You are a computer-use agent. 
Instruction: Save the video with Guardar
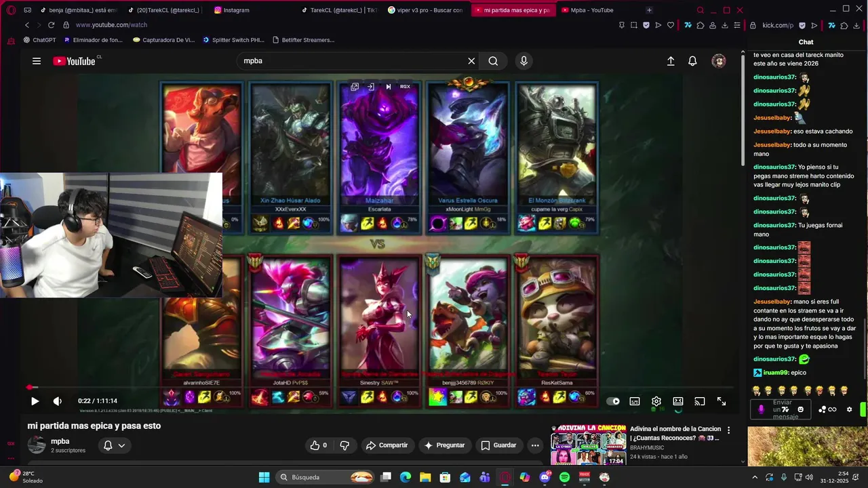[x=498, y=445]
